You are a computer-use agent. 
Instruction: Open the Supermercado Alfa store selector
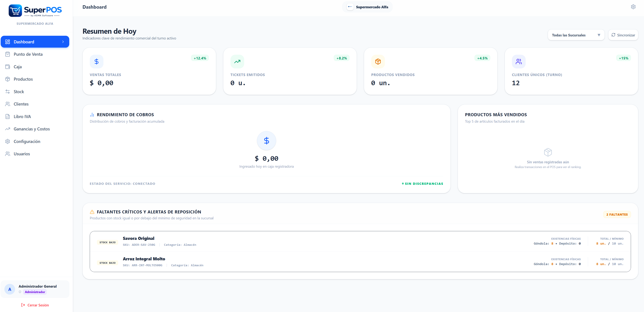(x=367, y=7)
